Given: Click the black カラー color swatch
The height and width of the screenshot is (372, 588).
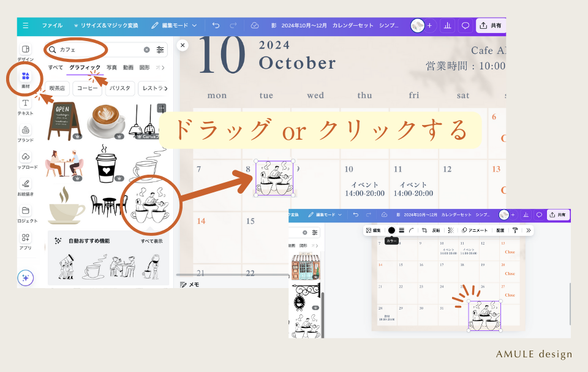Looking at the screenshot, I should [x=391, y=230].
